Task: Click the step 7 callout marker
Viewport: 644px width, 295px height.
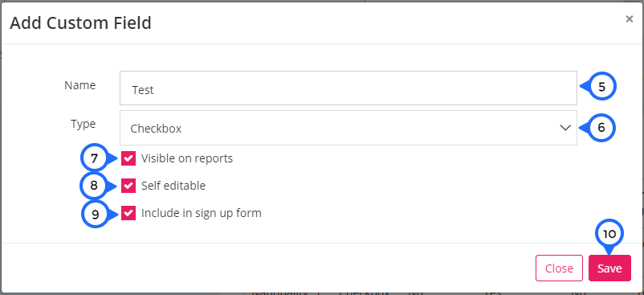Action: point(95,158)
